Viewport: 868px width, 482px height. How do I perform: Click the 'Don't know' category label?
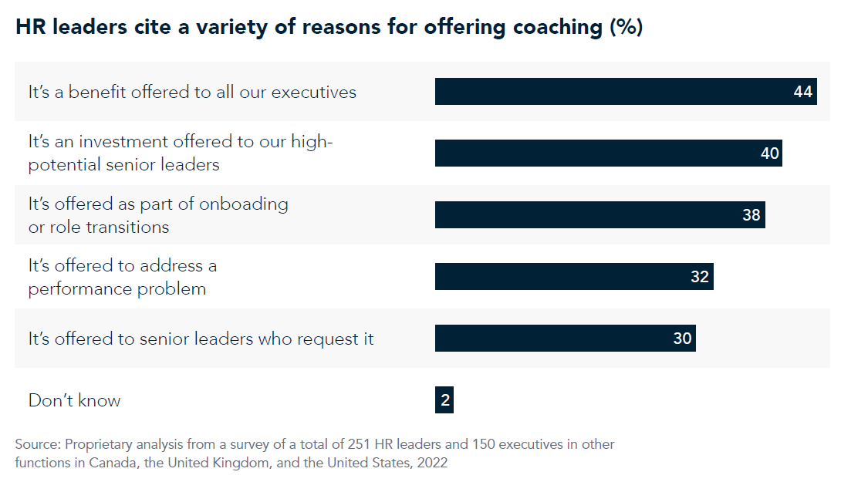pos(74,400)
